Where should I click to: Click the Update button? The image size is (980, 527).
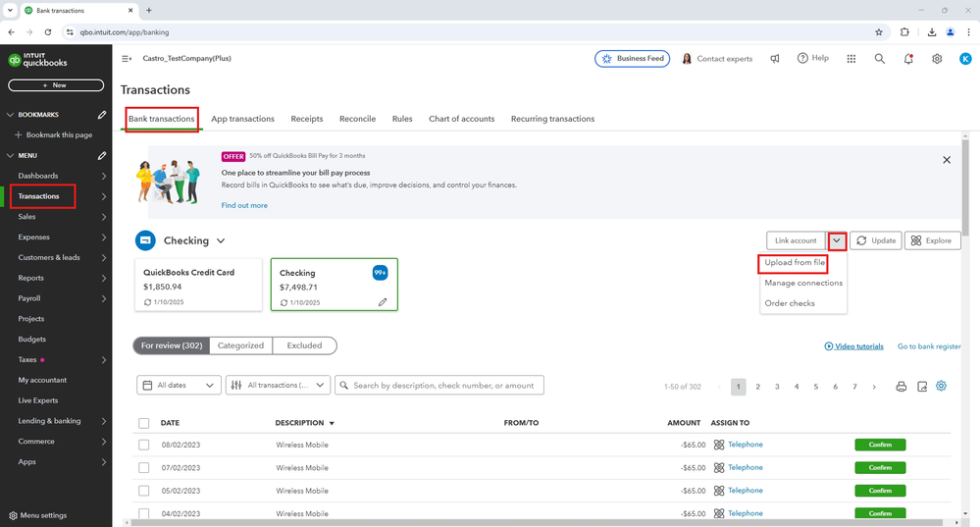[x=876, y=240]
